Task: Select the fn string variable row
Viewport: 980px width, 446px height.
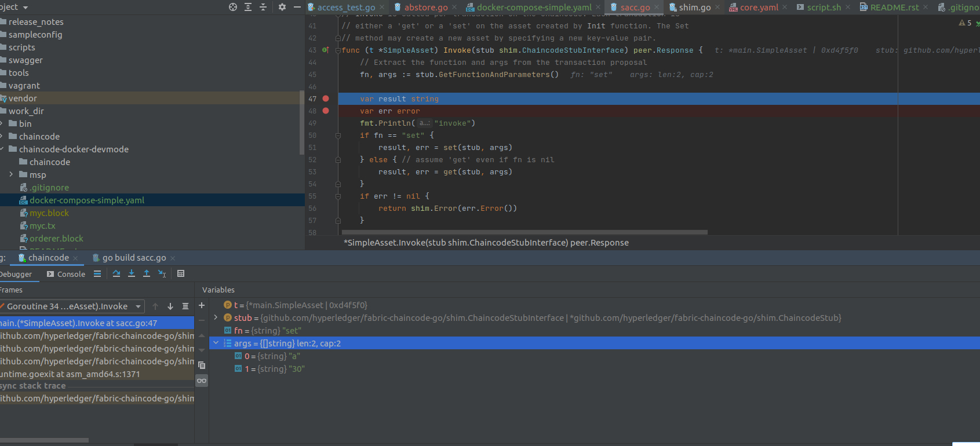Action: [595, 331]
